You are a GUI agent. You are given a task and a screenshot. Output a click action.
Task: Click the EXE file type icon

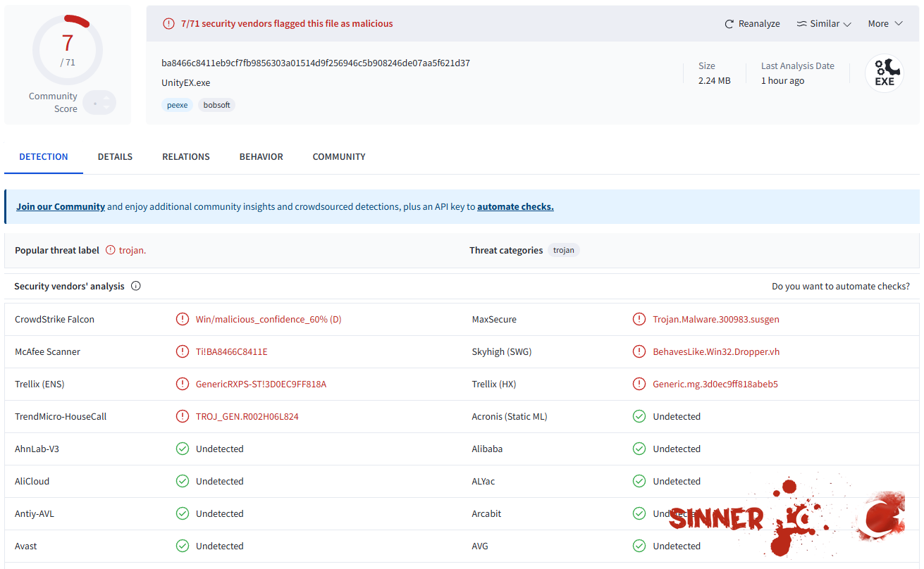click(x=885, y=73)
